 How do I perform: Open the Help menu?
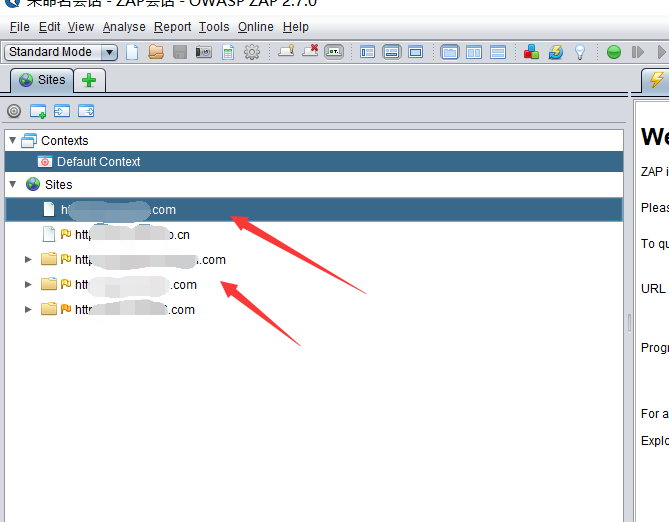296,27
